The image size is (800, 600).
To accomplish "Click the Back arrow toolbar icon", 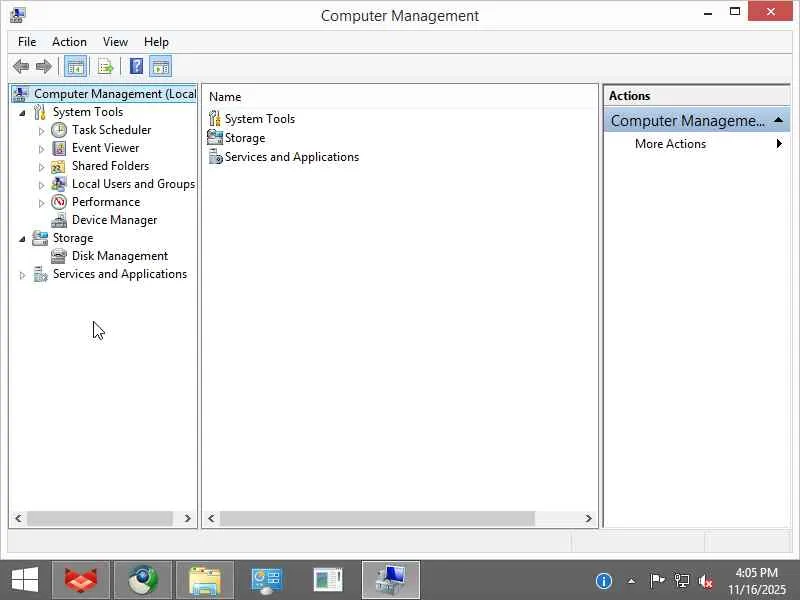I will pyautogui.click(x=21, y=66).
